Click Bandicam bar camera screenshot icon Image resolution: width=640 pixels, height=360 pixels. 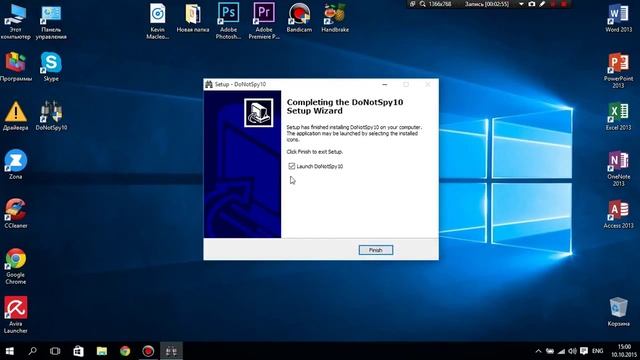531,4
